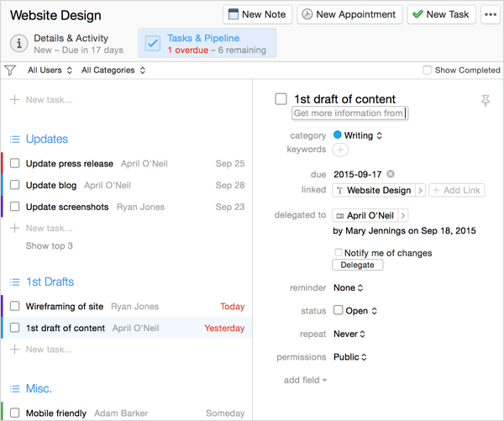Select the Wireframing of site task title

point(65,306)
